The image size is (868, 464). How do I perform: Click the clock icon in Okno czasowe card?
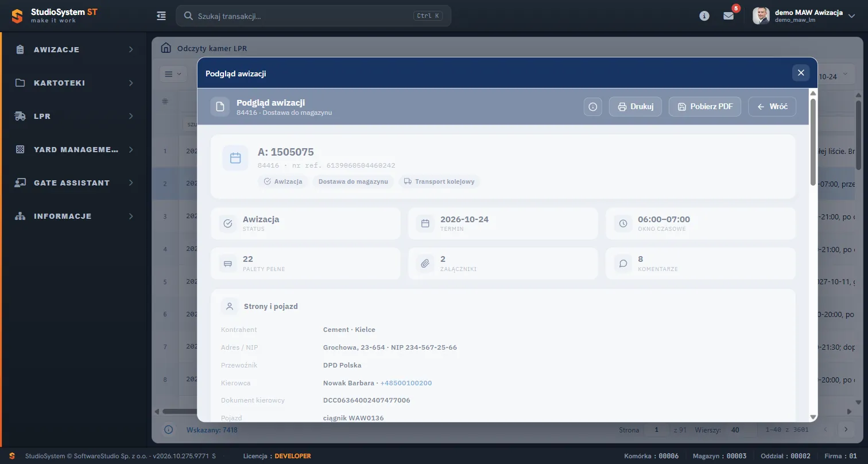(623, 223)
